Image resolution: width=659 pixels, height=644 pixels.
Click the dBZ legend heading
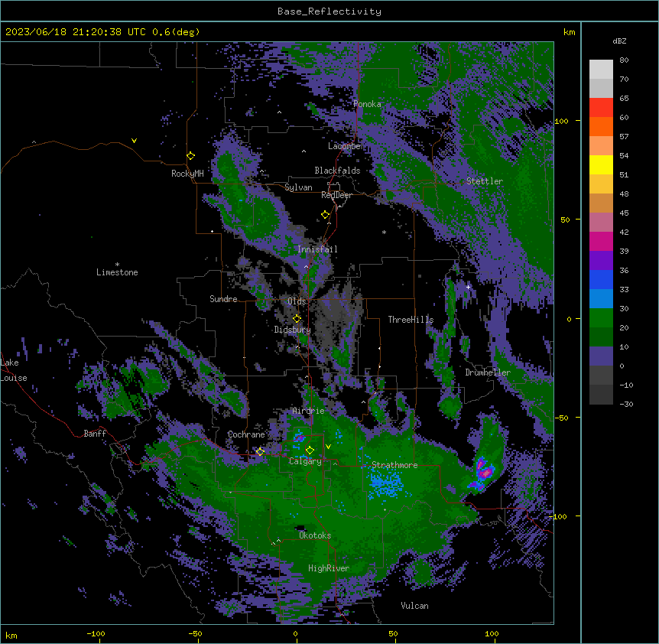point(619,41)
